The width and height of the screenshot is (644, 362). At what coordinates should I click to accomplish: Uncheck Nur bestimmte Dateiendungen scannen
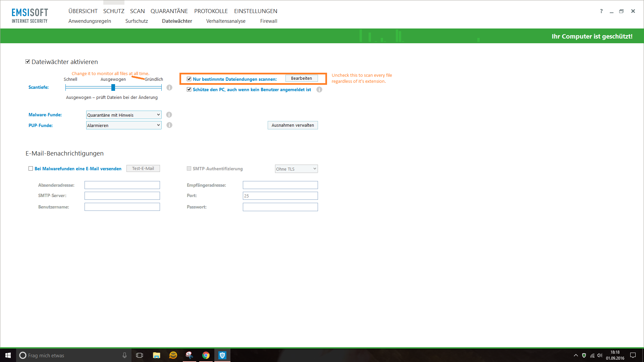[189, 79]
